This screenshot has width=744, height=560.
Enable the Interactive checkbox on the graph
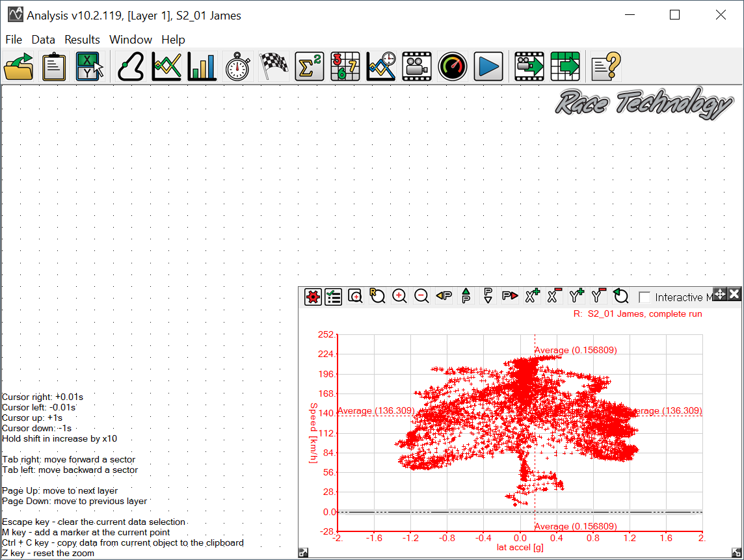[x=644, y=297]
